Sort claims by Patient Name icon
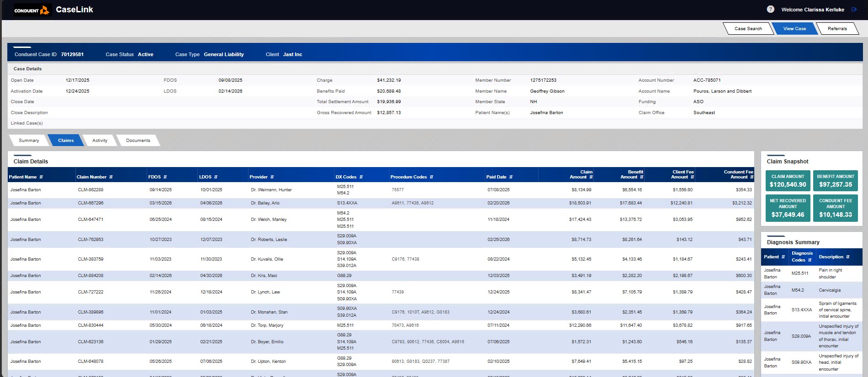Viewport: 868px width, 377px height. pos(41,177)
